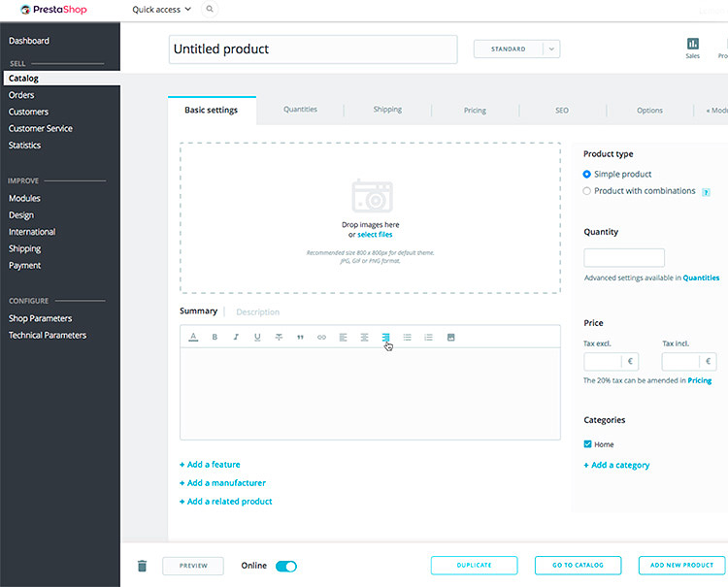The width and height of the screenshot is (728, 587).
Task: Uncheck the Home category checkbox
Action: coord(588,444)
